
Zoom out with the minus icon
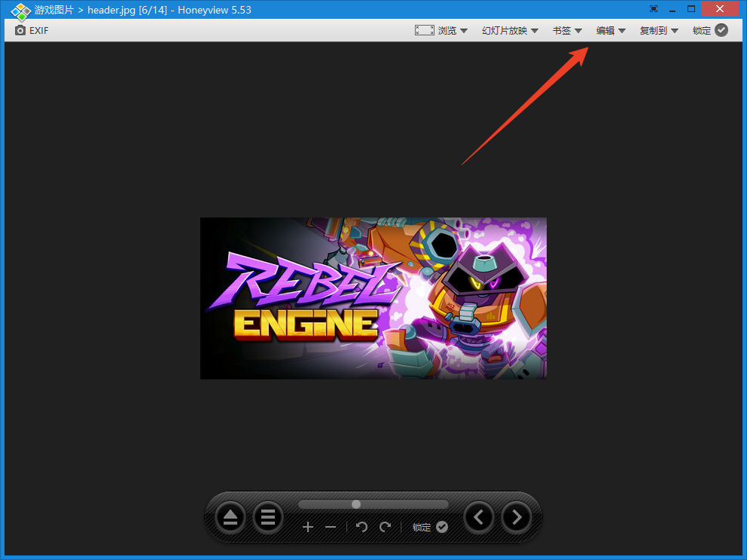(331, 527)
